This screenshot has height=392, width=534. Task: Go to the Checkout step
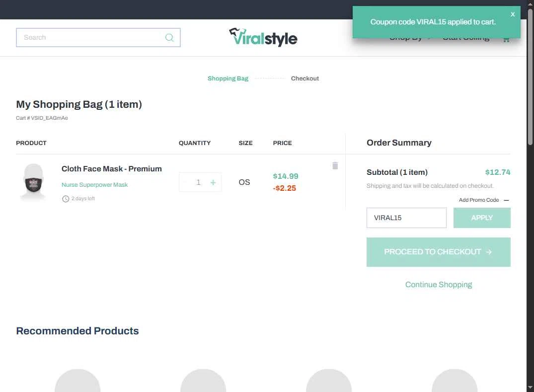pyautogui.click(x=305, y=78)
